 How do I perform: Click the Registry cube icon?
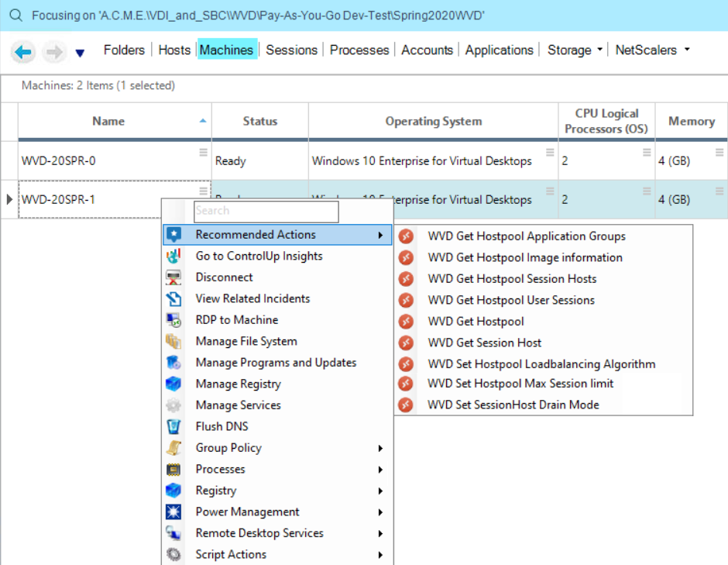click(x=173, y=491)
